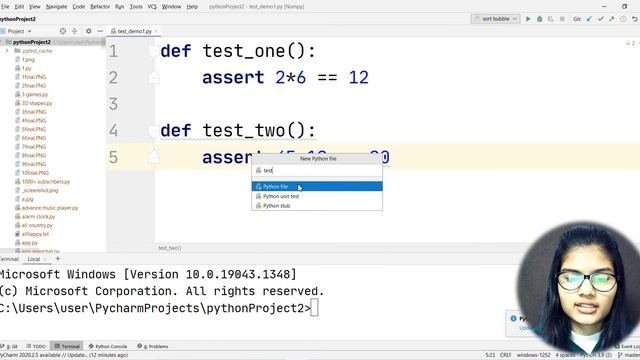Click the CRLF line separator in status bar
Screen dimensions: 640x360
[x=505, y=355]
